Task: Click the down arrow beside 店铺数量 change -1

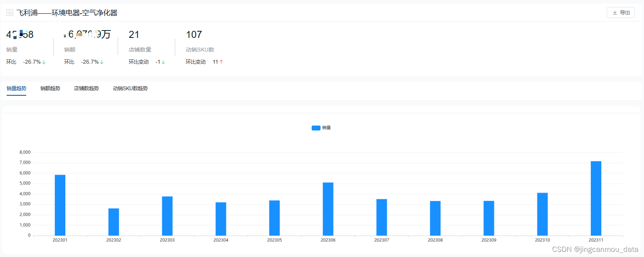Action: click(x=163, y=62)
